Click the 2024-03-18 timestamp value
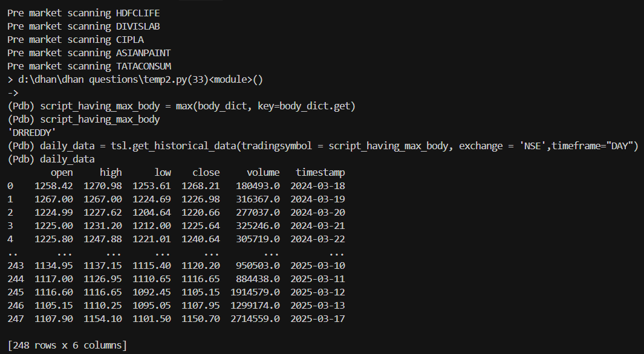644x354 pixels. [x=318, y=186]
